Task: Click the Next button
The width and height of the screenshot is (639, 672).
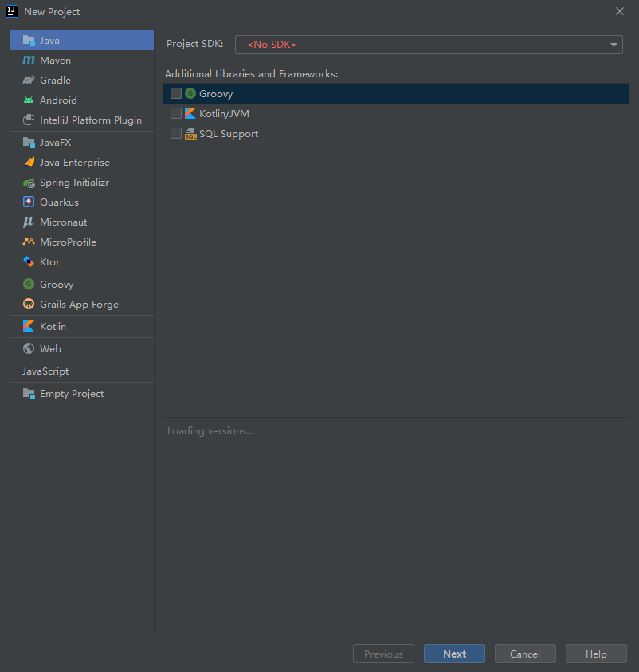Action: pos(454,654)
